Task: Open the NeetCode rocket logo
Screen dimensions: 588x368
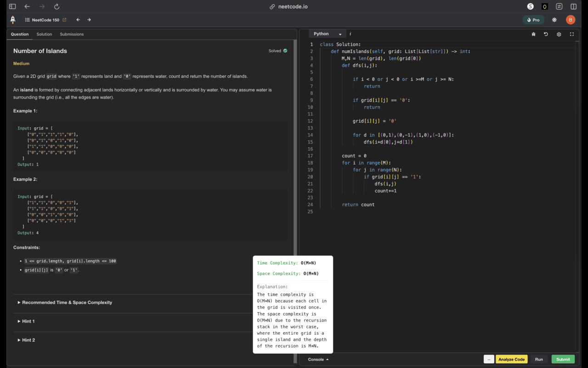Action: tap(12, 20)
